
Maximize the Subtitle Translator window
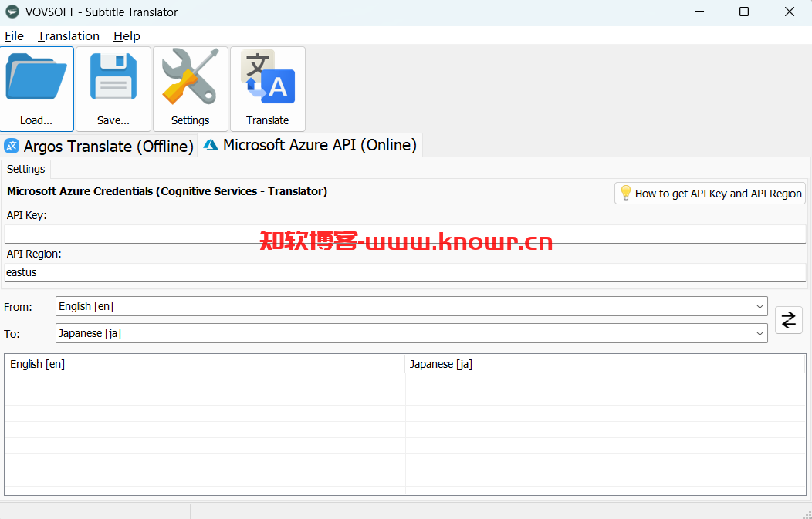coord(743,12)
